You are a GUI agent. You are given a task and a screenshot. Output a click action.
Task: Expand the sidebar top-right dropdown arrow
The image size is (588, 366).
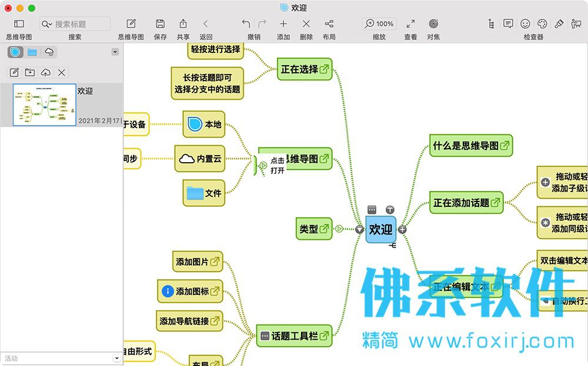[x=115, y=52]
